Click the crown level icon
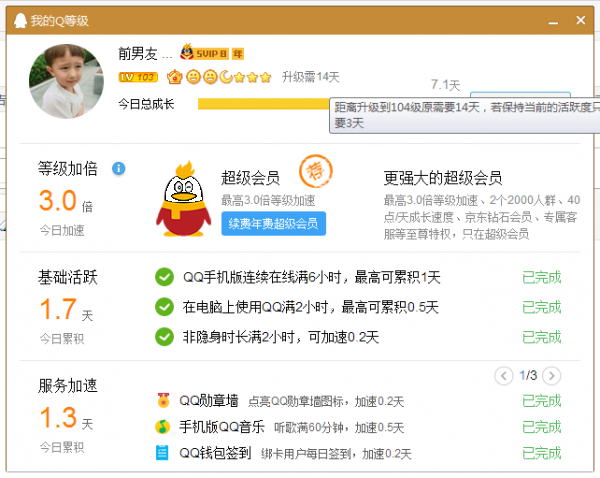The width and height of the screenshot is (600, 478). point(174,77)
